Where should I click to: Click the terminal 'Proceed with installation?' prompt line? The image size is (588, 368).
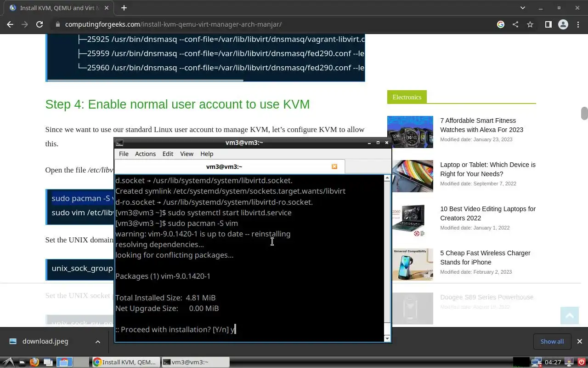175,329
